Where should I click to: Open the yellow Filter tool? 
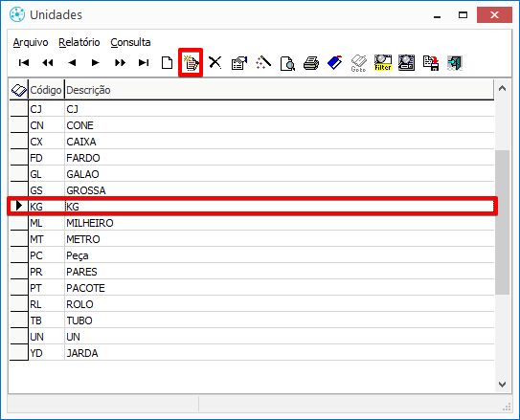383,63
